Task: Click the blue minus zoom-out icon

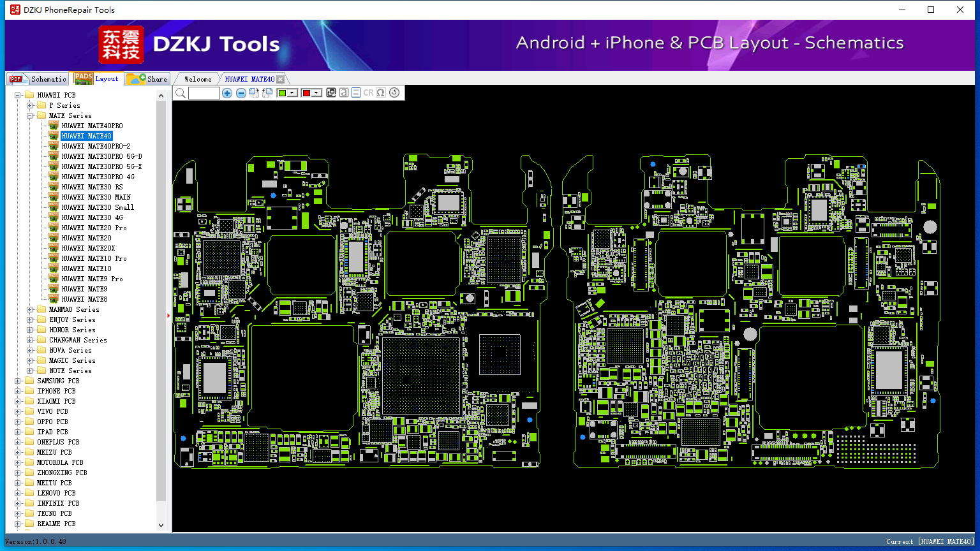Action: point(241,93)
